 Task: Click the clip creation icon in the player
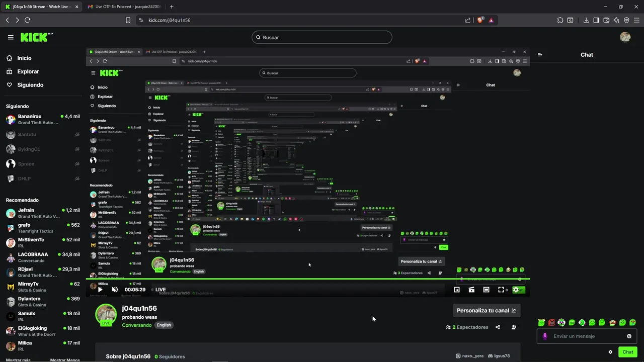pyautogui.click(x=471, y=290)
